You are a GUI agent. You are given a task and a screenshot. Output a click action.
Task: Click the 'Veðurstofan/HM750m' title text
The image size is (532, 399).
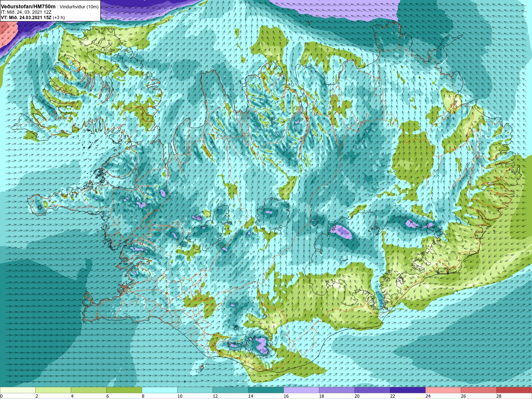coord(28,7)
